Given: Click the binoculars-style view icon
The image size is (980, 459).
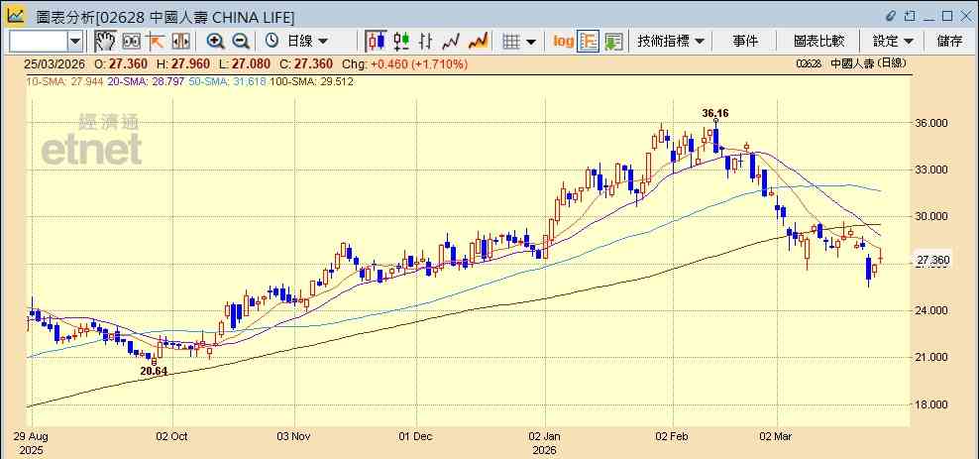Looking at the screenshot, I should pos(131,42).
